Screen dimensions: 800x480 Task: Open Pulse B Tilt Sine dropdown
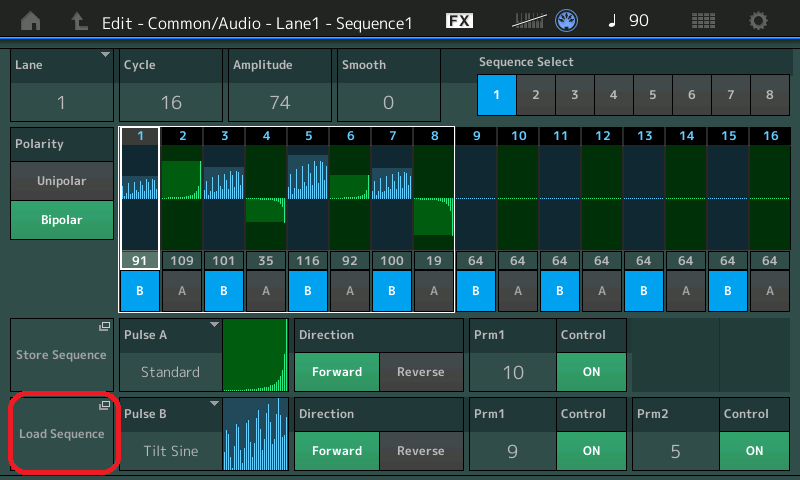pyautogui.click(x=170, y=436)
